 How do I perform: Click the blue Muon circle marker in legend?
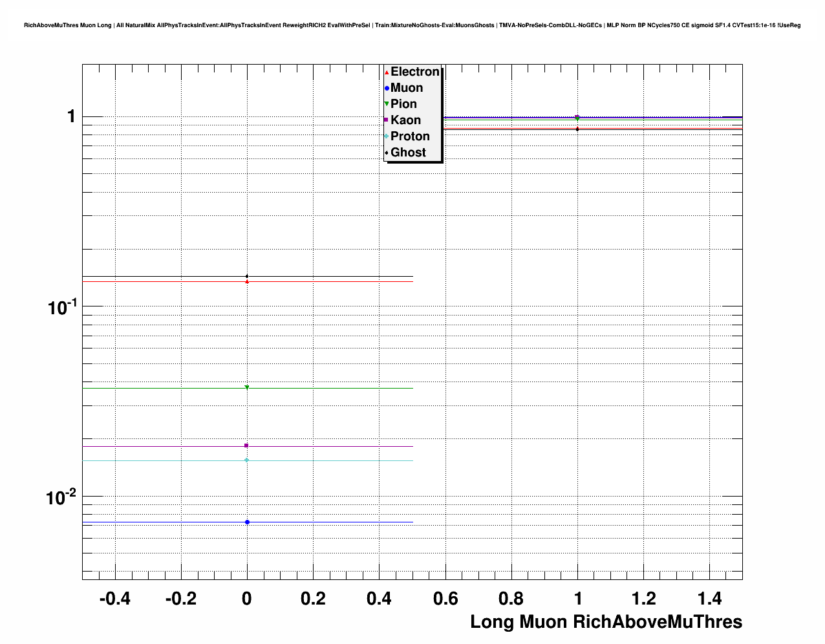click(387, 89)
